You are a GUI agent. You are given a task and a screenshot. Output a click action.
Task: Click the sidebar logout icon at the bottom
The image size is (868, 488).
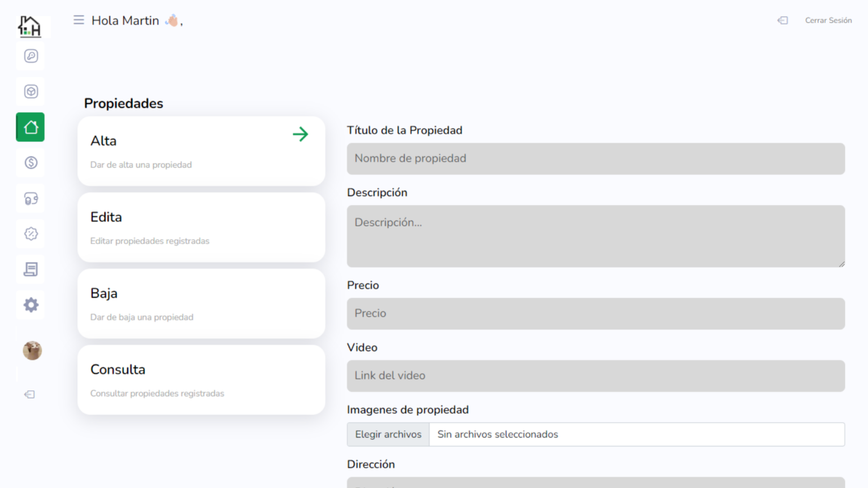click(29, 394)
